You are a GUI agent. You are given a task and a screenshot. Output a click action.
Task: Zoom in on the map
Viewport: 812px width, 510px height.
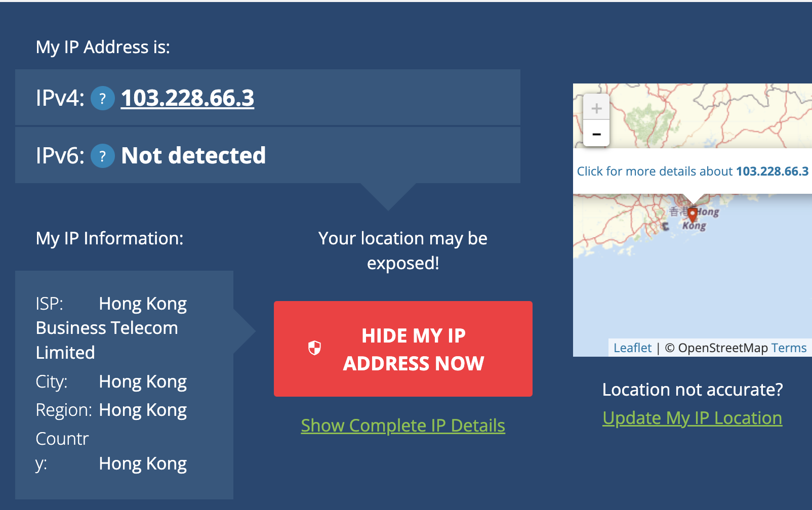point(596,108)
